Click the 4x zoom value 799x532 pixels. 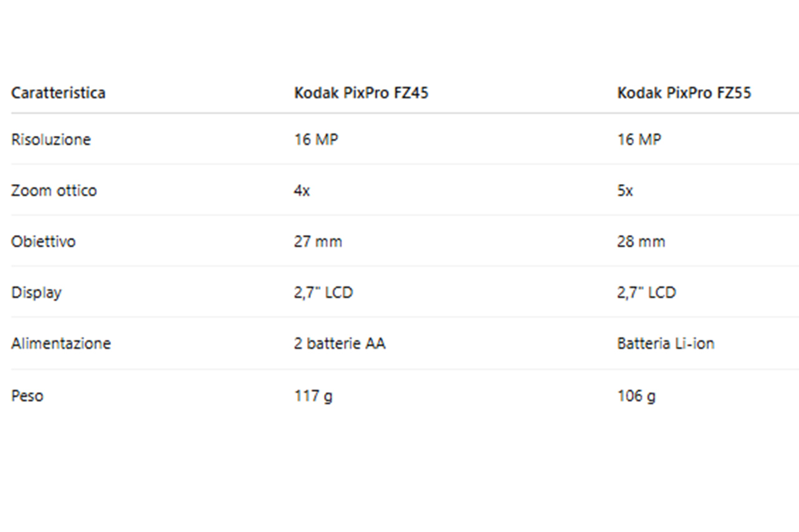[x=301, y=191]
